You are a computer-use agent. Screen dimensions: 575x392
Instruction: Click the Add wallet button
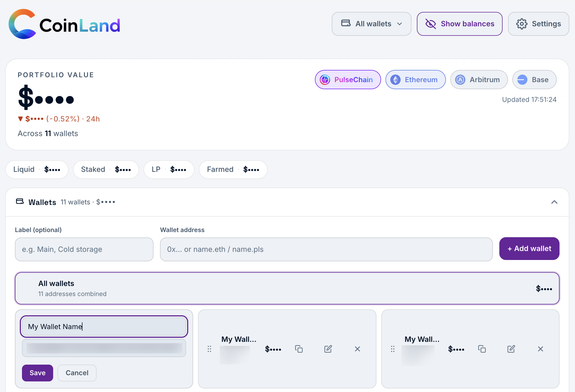(529, 249)
